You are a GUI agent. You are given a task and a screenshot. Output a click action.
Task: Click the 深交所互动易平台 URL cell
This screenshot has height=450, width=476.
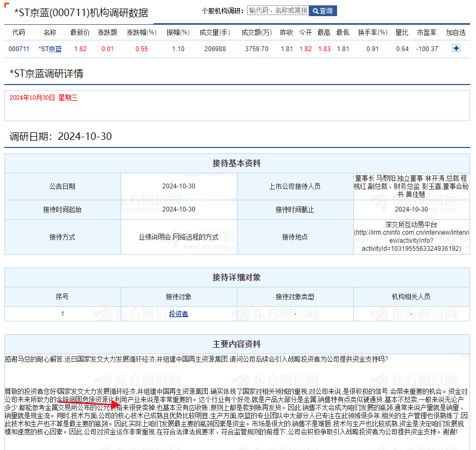click(411, 237)
